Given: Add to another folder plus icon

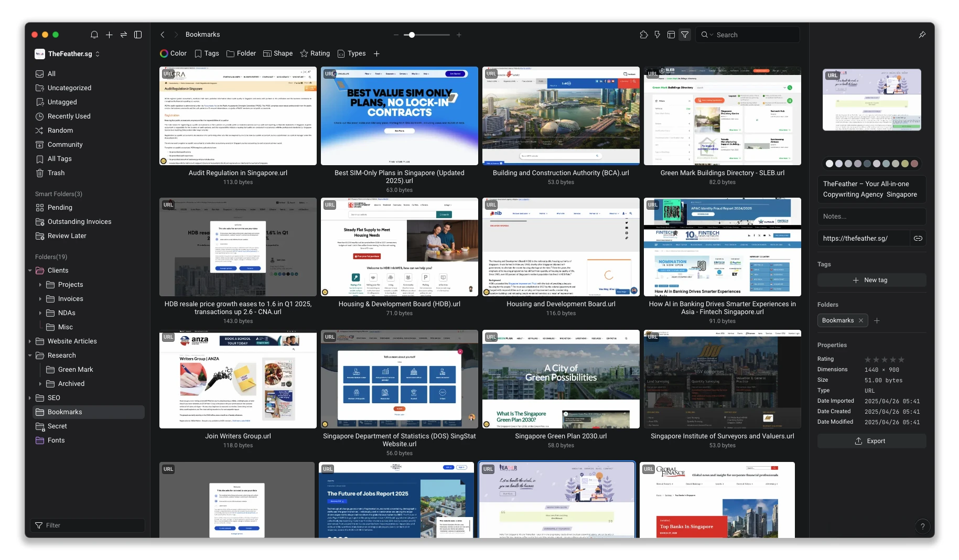Looking at the screenshot, I should point(877,320).
